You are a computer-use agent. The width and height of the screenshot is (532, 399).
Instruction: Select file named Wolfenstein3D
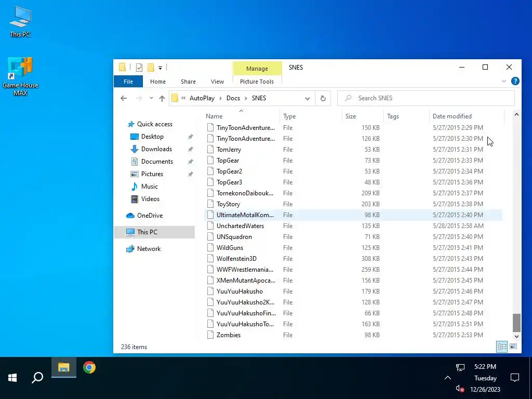pyautogui.click(x=236, y=259)
